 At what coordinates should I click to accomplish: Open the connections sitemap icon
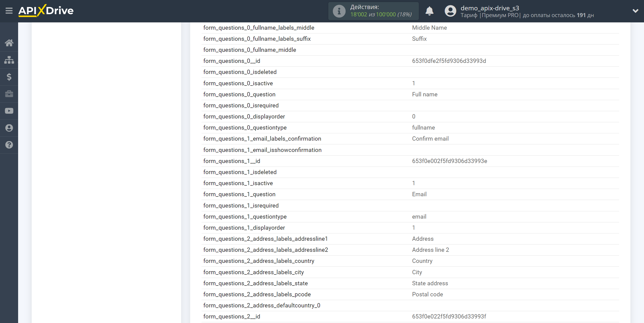9,60
